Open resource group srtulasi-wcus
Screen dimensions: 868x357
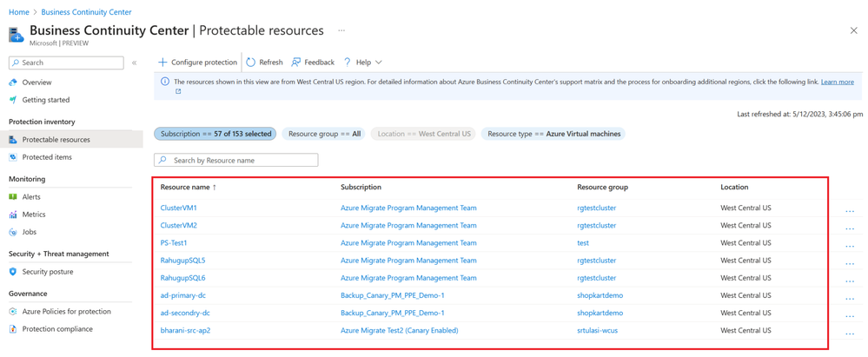597,331
